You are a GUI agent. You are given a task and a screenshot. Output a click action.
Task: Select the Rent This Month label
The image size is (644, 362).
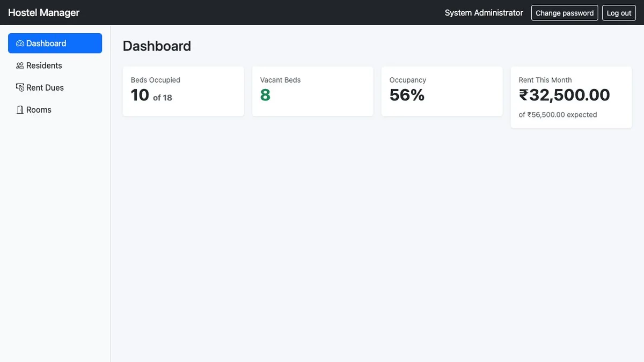click(x=545, y=80)
